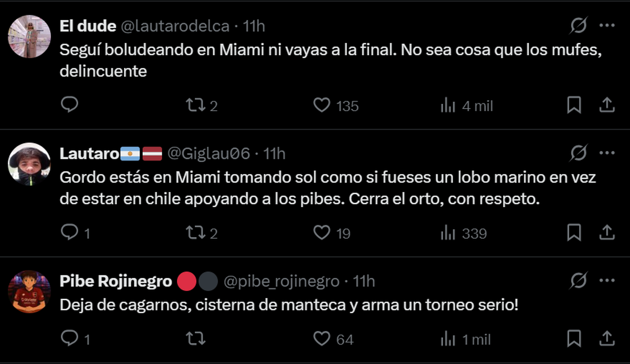
Task: Like Lautaro's tweet with 19 likes
Action: 321,232
